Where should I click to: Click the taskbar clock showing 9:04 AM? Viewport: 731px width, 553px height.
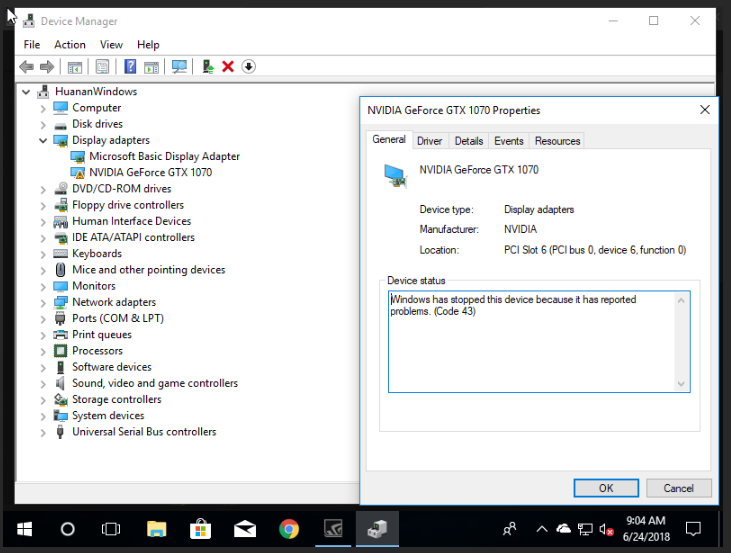(x=646, y=529)
